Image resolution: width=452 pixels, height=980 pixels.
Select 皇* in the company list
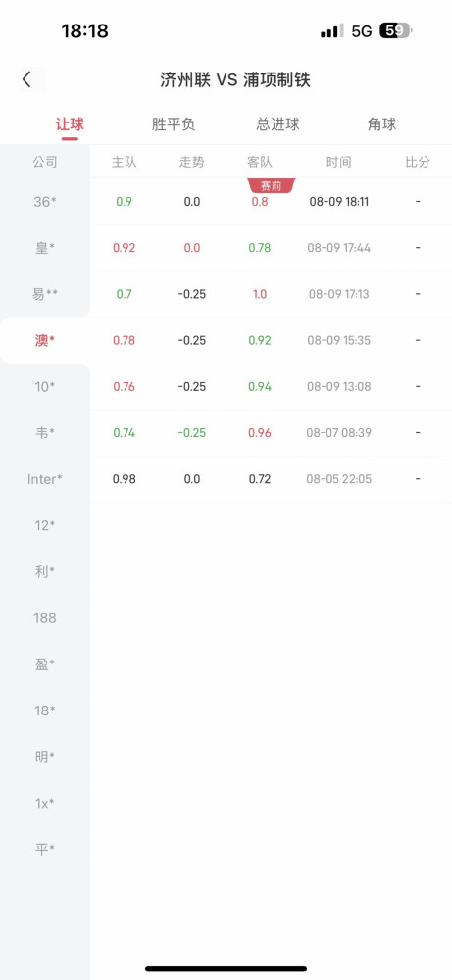45,248
